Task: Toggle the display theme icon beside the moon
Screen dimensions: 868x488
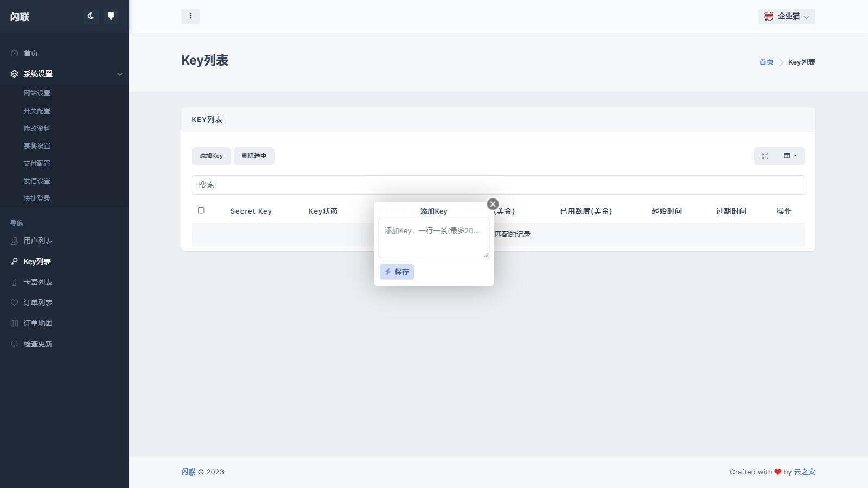Action: pos(111,16)
